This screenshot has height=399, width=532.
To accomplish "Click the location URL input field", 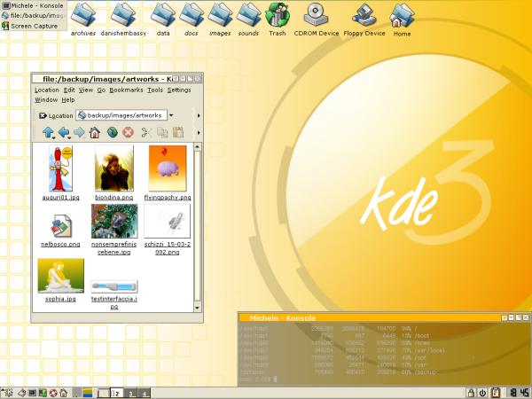I will coord(121,115).
